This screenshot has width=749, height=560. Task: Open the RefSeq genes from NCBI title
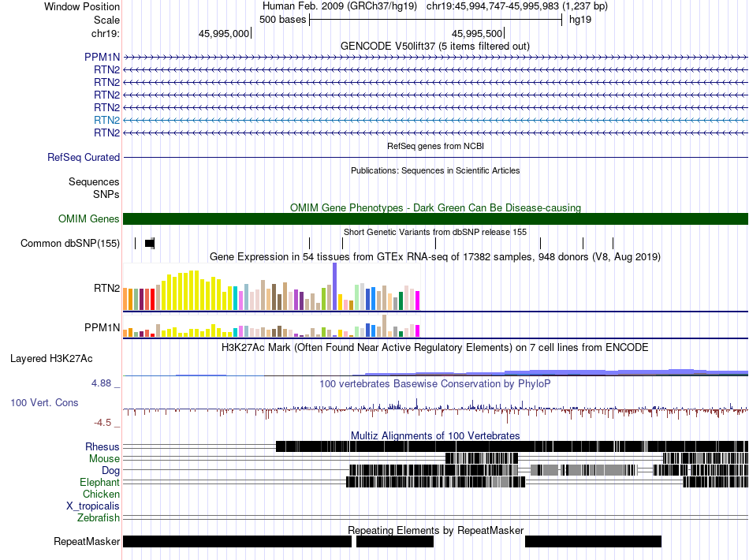(x=435, y=146)
